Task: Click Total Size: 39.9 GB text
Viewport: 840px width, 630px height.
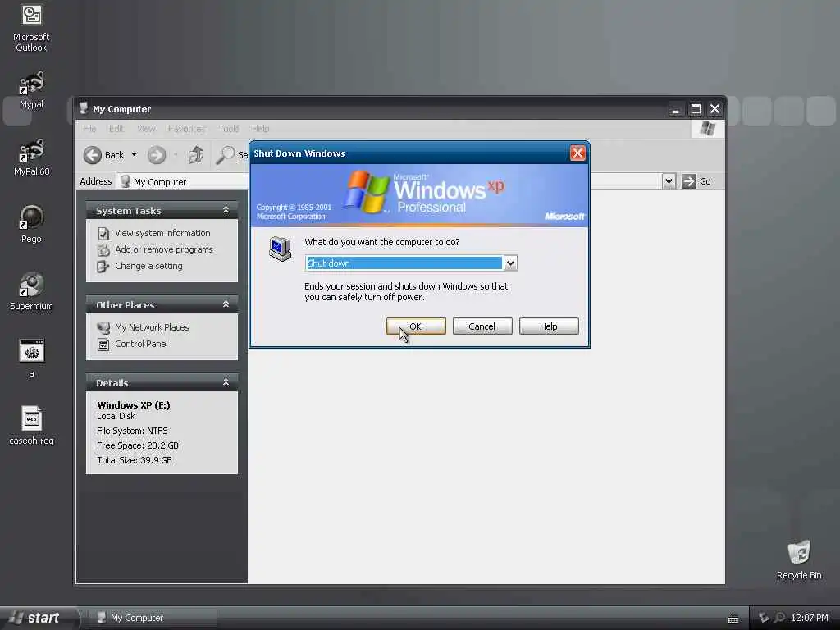Action: (x=135, y=460)
